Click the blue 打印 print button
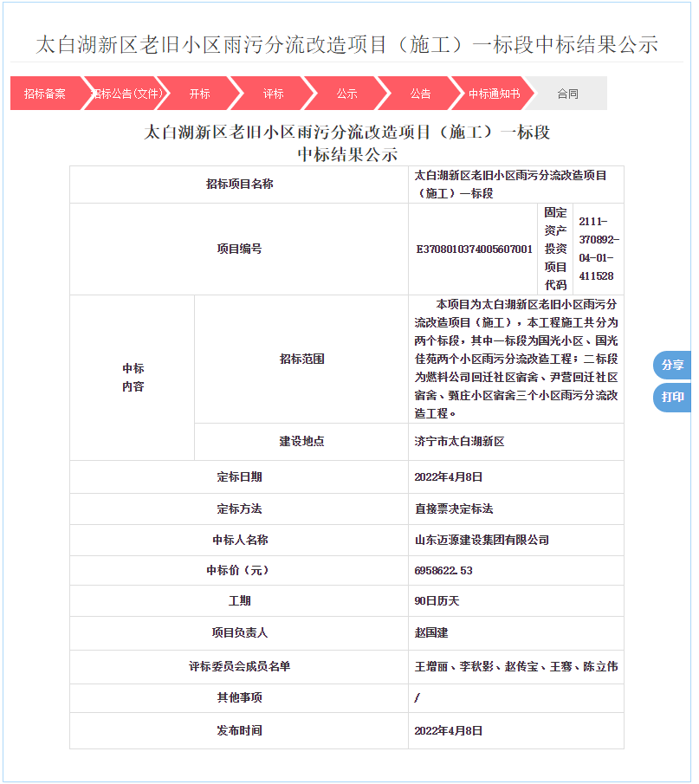This screenshot has height=784, width=699. (x=672, y=398)
